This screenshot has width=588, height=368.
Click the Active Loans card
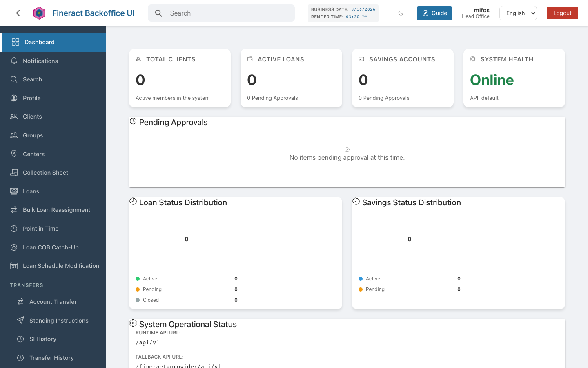291,78
